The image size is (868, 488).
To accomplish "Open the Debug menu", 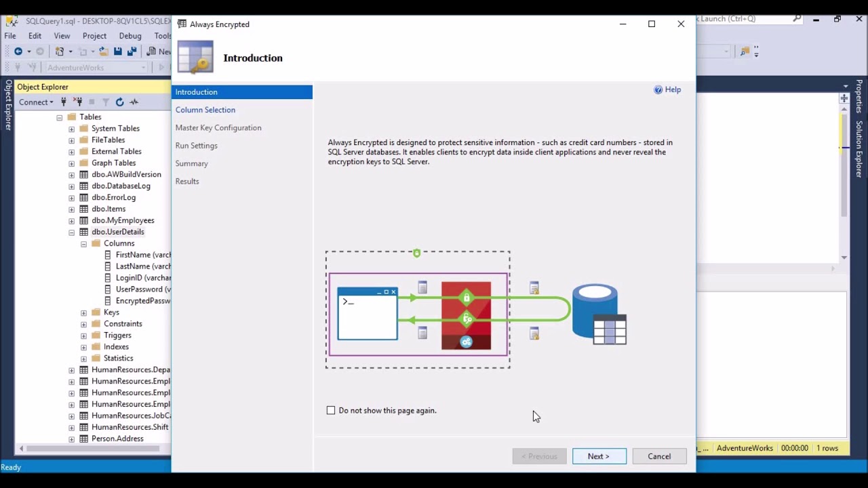I will click(x=130, y=36).
